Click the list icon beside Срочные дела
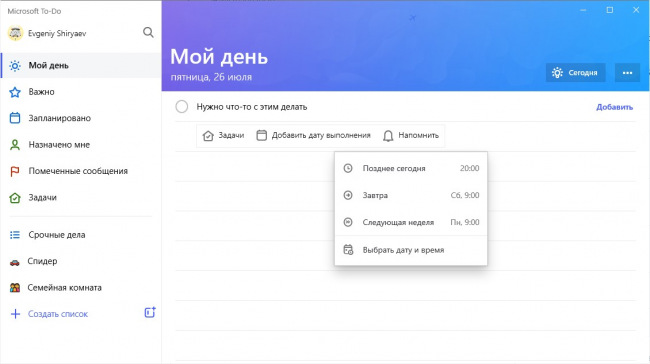650x364 pixels. [x=15, y=235]
